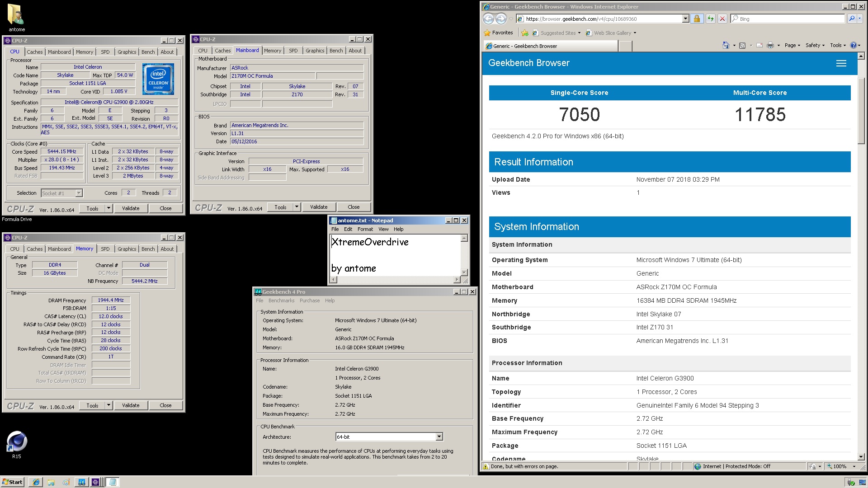Open the search provider dropdown next to Bing
The height and width of the screenshot is (488, 868).
(x=859, y=19)
